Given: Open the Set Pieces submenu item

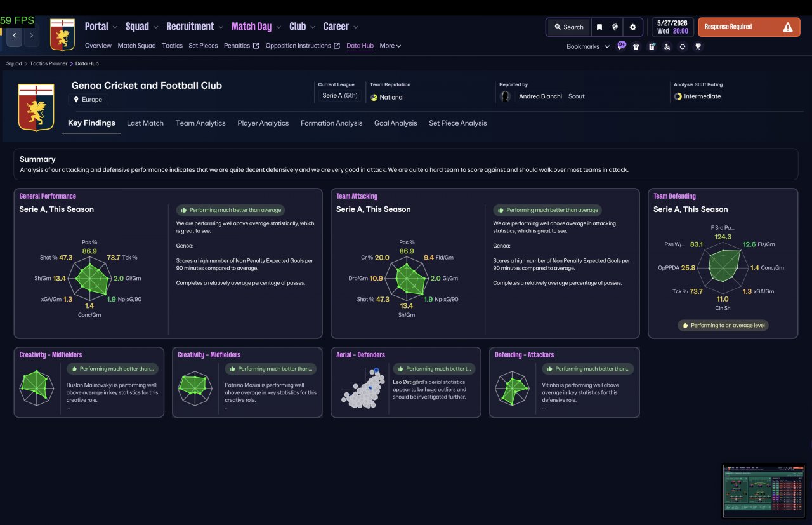Looking at the screenshot, I should (x=203, y=46).
